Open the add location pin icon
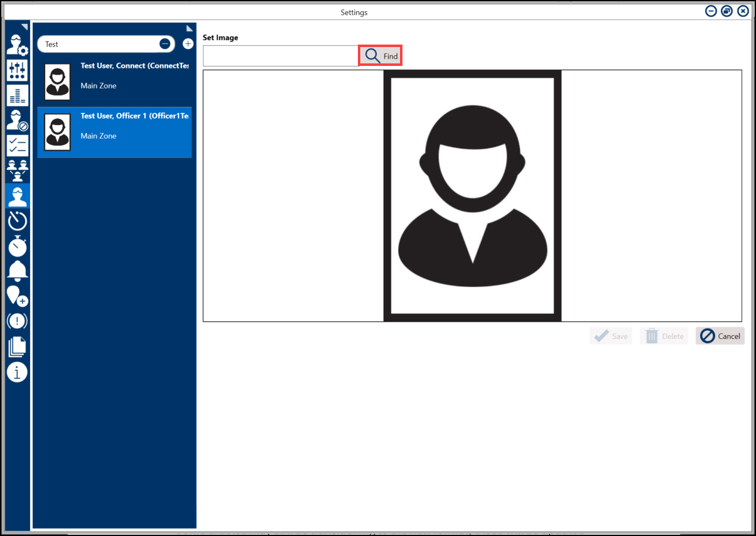This screenshot has height=536, width=756. tap(17, 296)
